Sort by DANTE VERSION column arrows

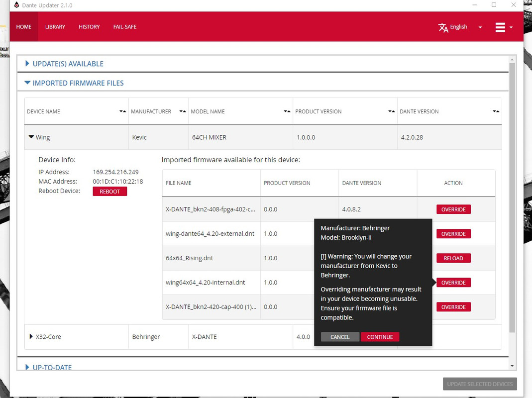coord(496,111)
